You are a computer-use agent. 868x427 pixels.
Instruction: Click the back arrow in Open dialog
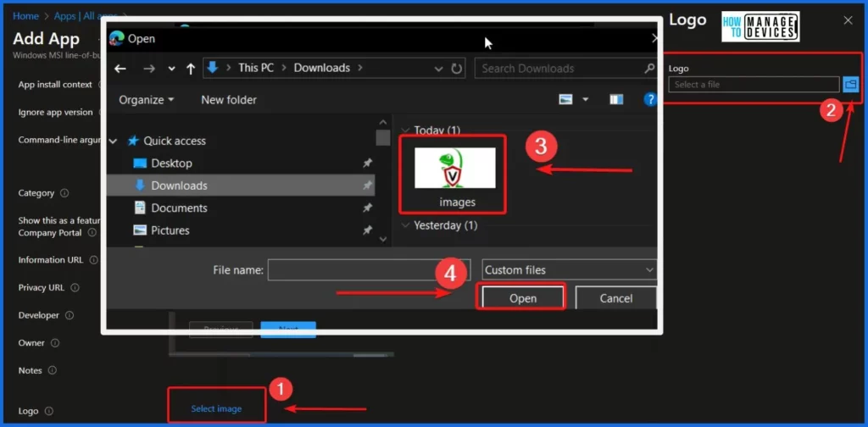120,69
